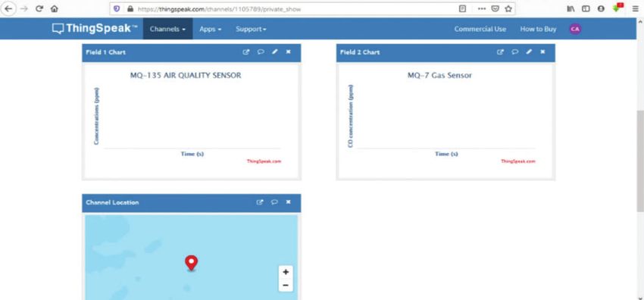Zoom out on the map

286,285
